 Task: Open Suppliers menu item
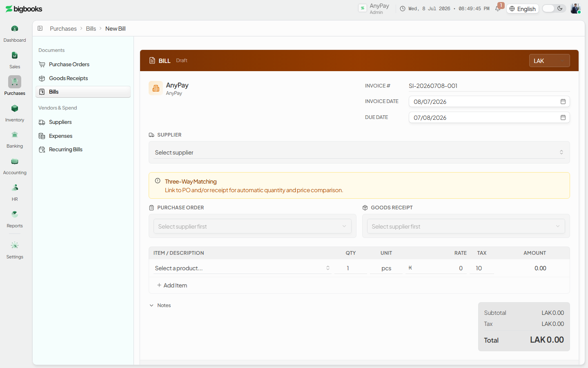pos(83,122)
